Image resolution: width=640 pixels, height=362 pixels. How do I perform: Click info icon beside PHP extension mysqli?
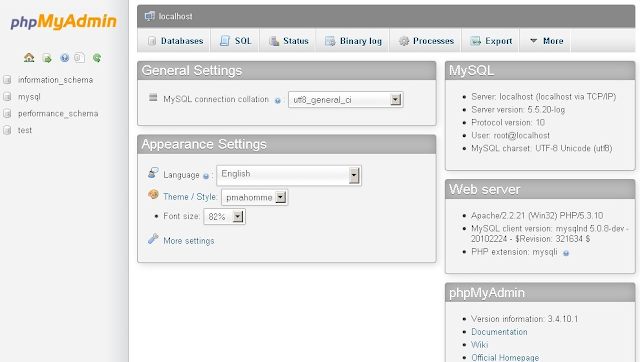tap(566, 253)
